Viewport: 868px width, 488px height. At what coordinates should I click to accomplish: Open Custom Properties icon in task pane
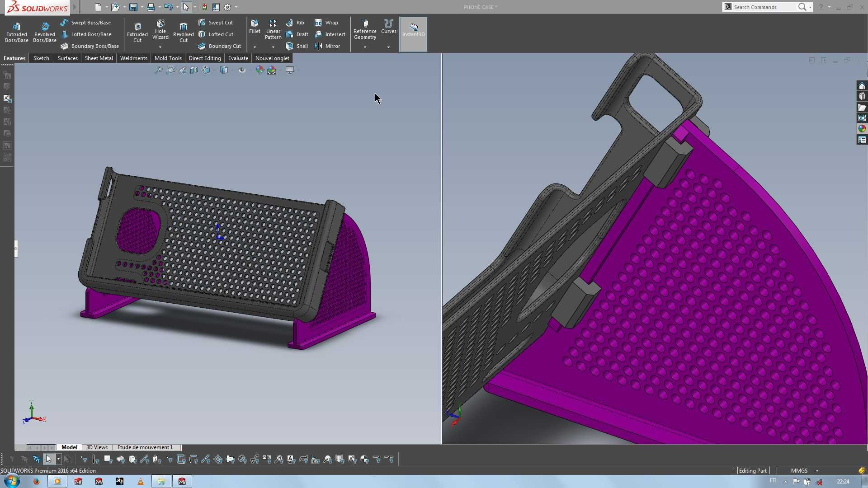[862, 140]
